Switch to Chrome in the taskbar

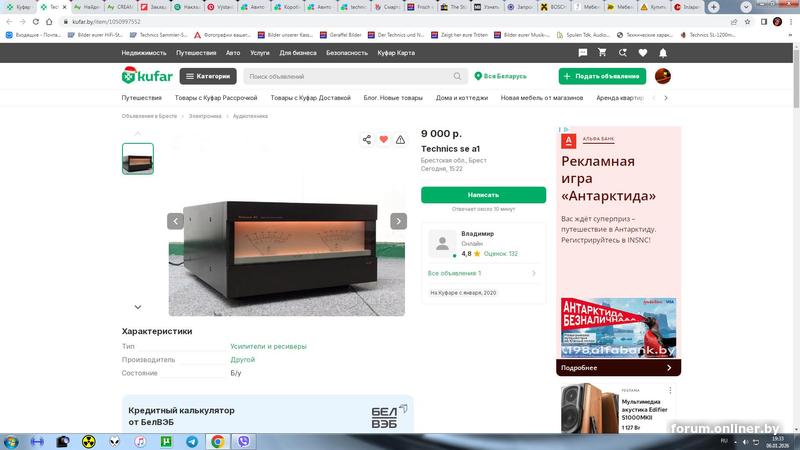click(x=218, y=441)
